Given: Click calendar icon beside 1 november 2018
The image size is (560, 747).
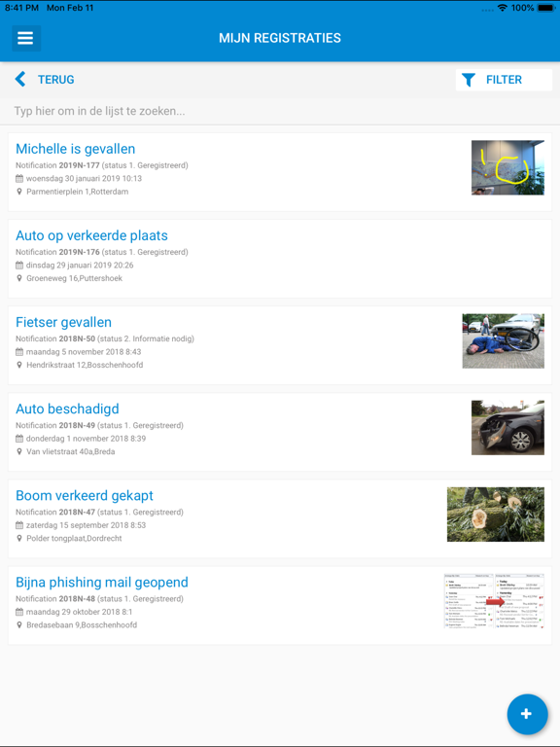Looking at the screenshot, I should (19, 439).
